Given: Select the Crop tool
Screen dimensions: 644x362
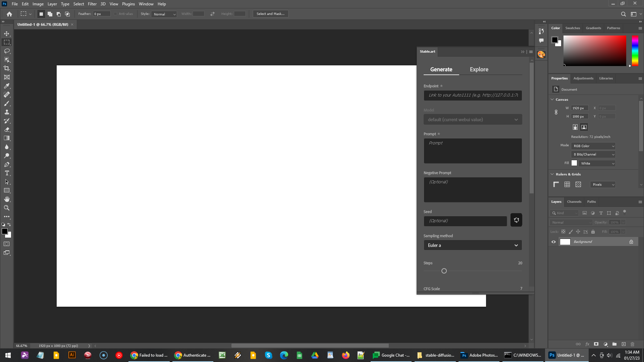Looking at the screenshot, I should coord(7,68).
